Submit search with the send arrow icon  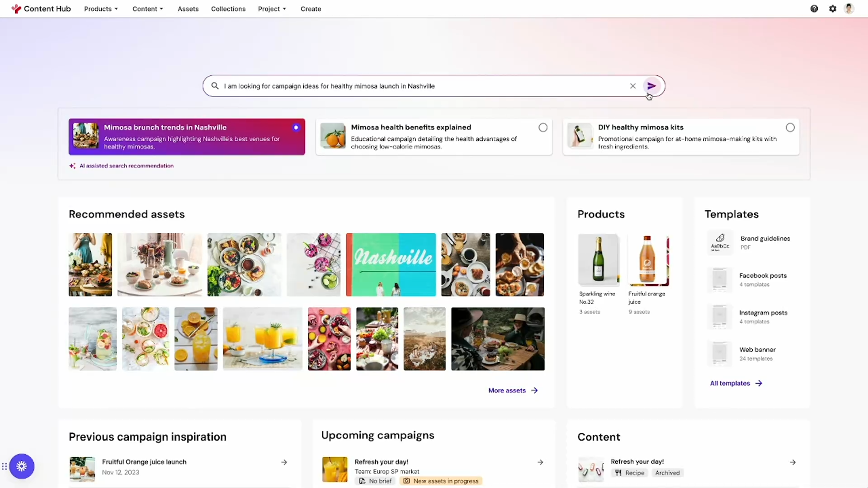(651, 86)
